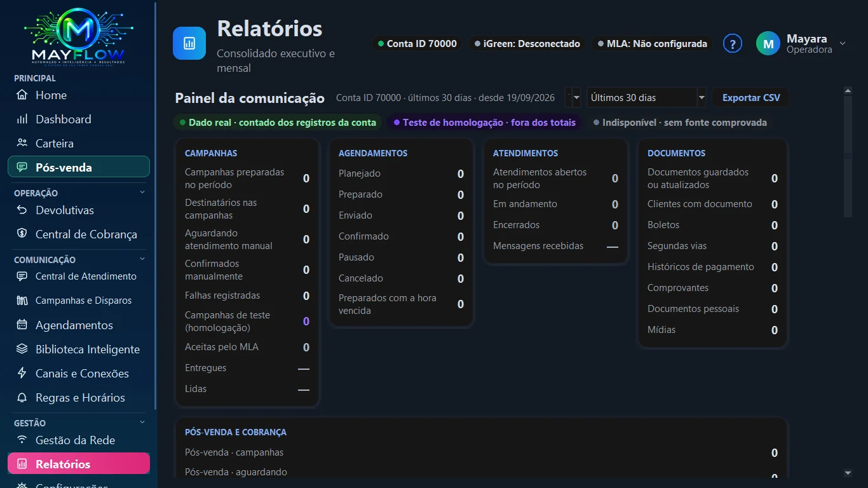
Task: Click the 'Mensagens recebidas' row
Action: 555,246
